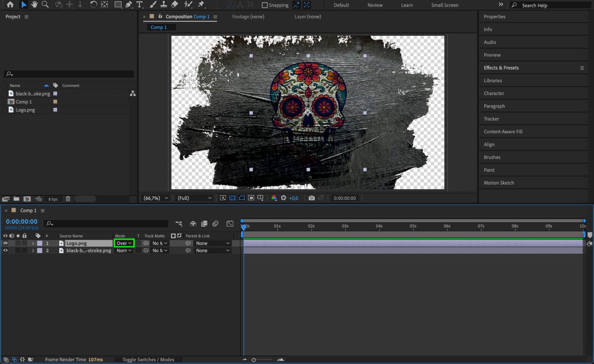Enable the Snapping checkbox
Screen dimensions: 594x364
click(264, 5)
